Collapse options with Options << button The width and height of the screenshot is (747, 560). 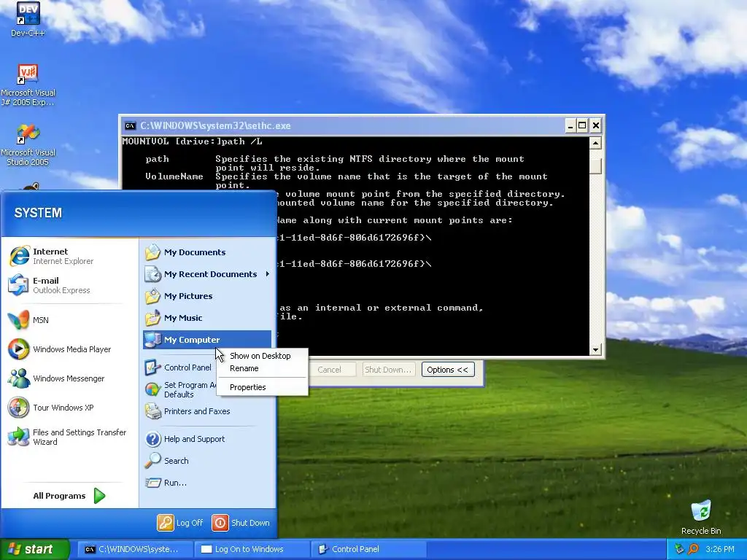(x=448, y=370)
